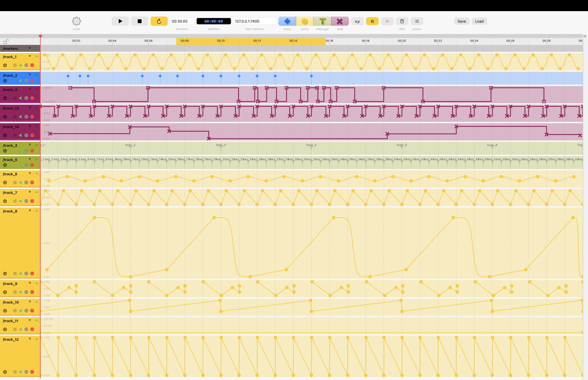Screen dimensions: 588x380
Task: Add a step track with the purple X
Action: 340,21
